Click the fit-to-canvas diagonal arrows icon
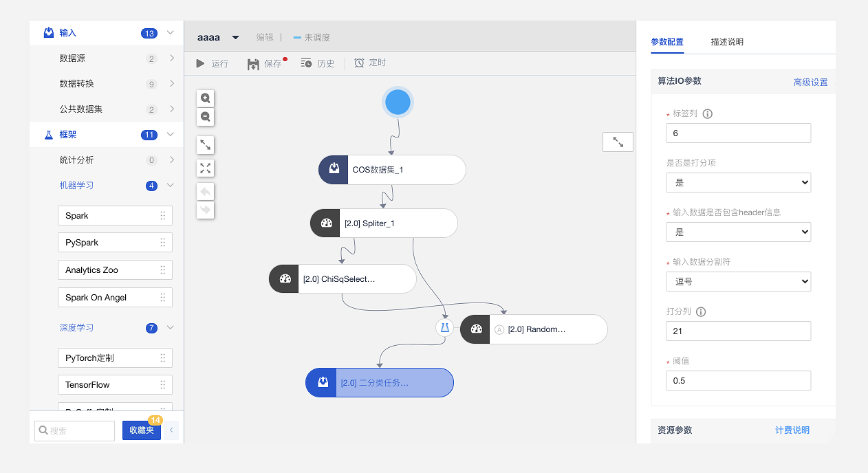The width and height of the screenshot is (868, 473). point(205,145)
